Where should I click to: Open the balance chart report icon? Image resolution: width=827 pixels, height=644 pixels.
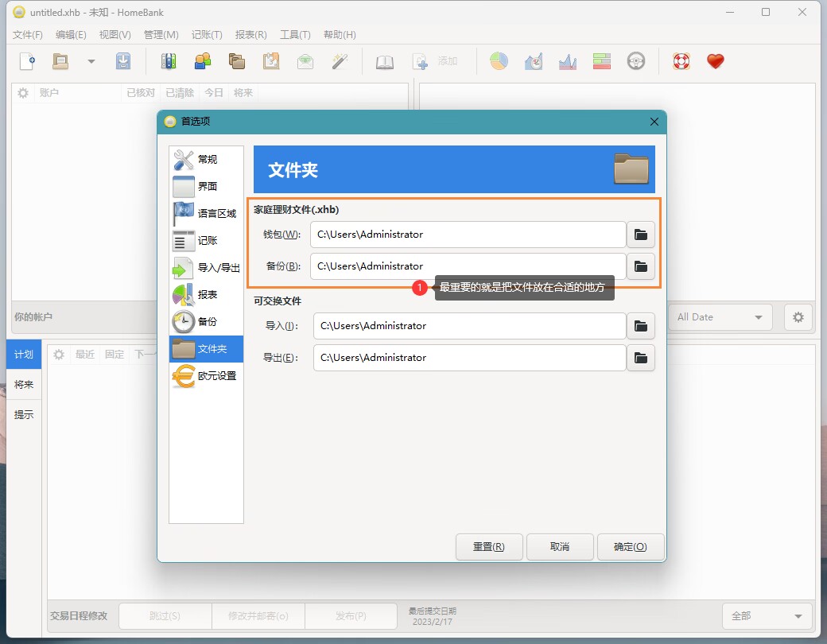pos(568,61)
